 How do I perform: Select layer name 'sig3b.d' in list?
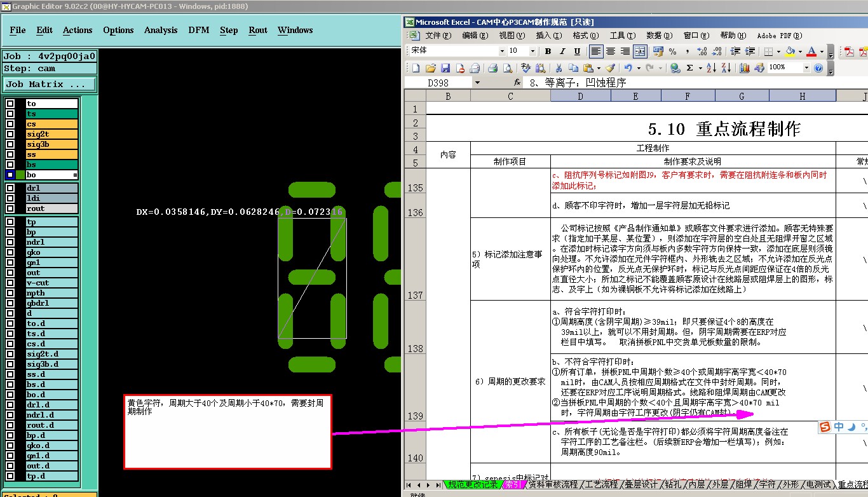[51, 364]
